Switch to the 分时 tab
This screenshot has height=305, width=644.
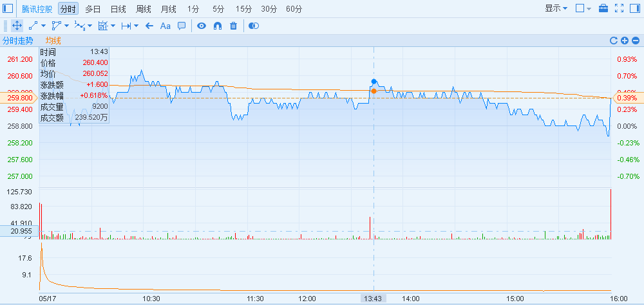[x=68, y=8]
